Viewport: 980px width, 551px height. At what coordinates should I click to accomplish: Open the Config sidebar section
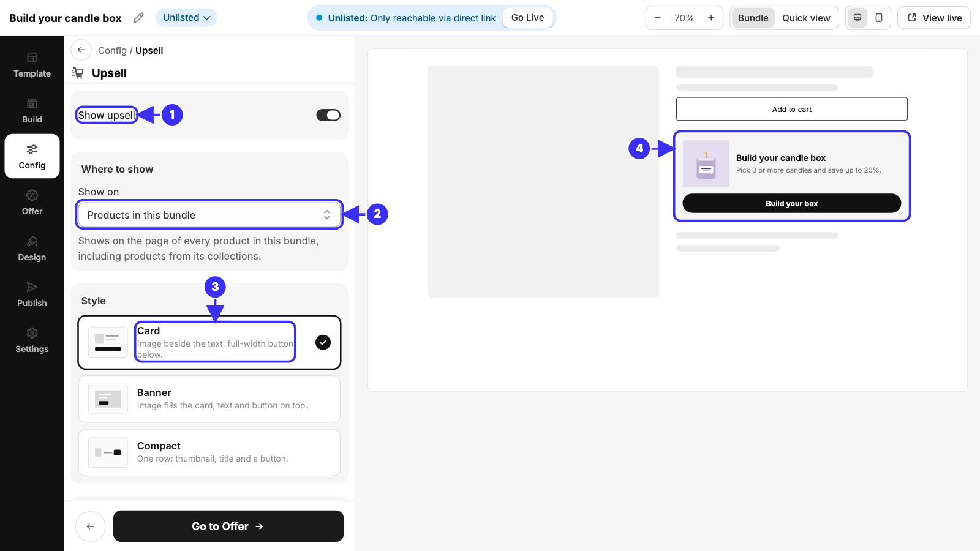pos(32,157)
